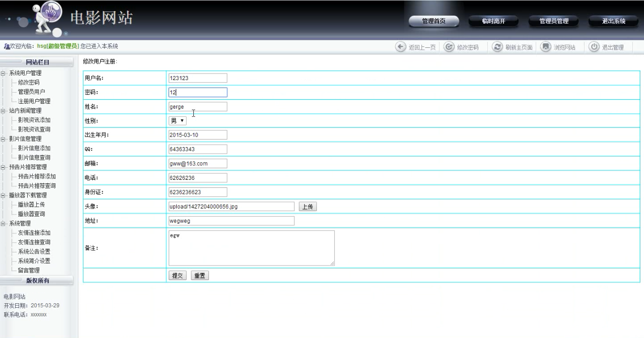Collapse the 系统用户管理 tree node
This screenshot has width=644, height=338.
point(4,73)
